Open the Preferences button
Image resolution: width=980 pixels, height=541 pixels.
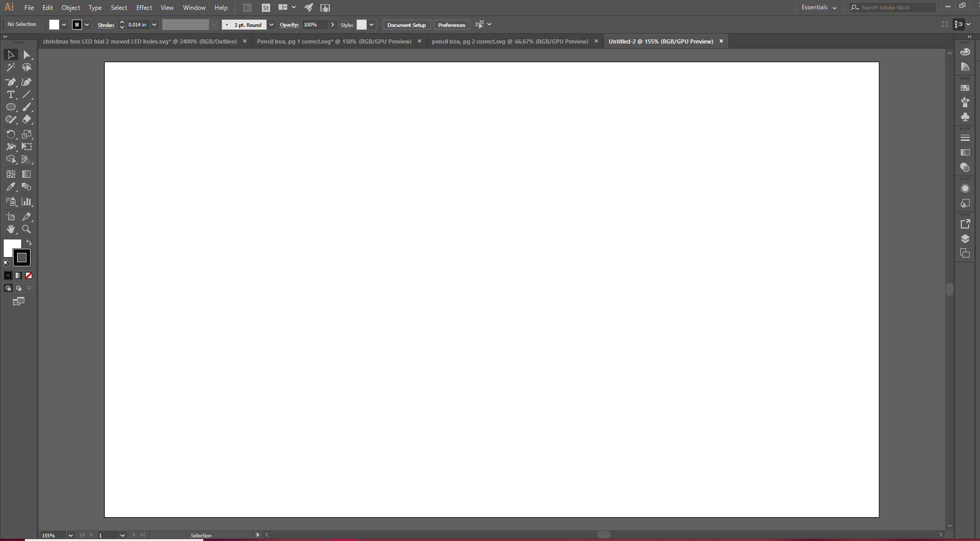tap(451, 25)
